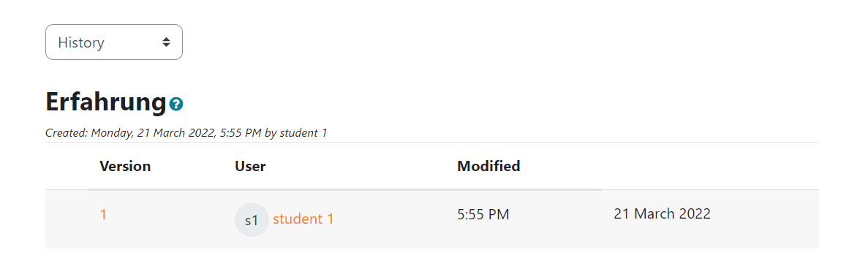
Task: Select the 21 March 2022 date cell
Action: (662, 214)
